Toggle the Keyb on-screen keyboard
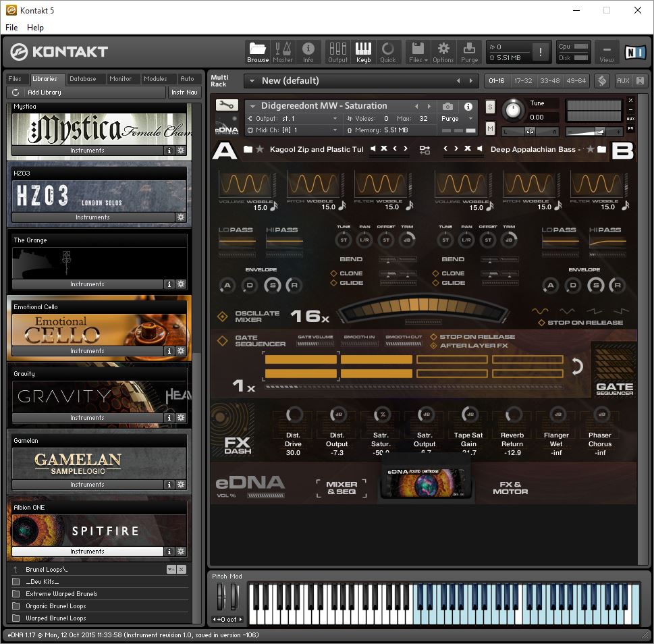This screenshot has width=654, height=644. coord(363,52)
